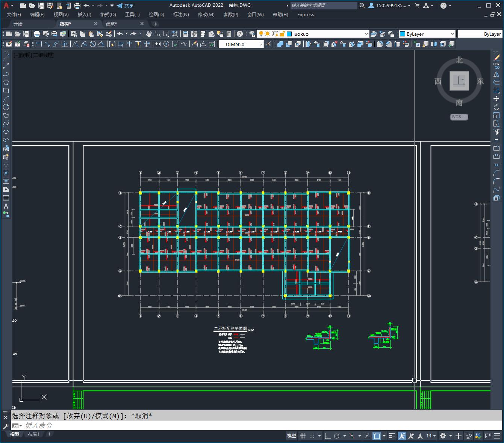Image resolution: width=504 pixels, height=443 pixels.
Task: Select the Table tool in left toolbar
Action: (6, 198)
